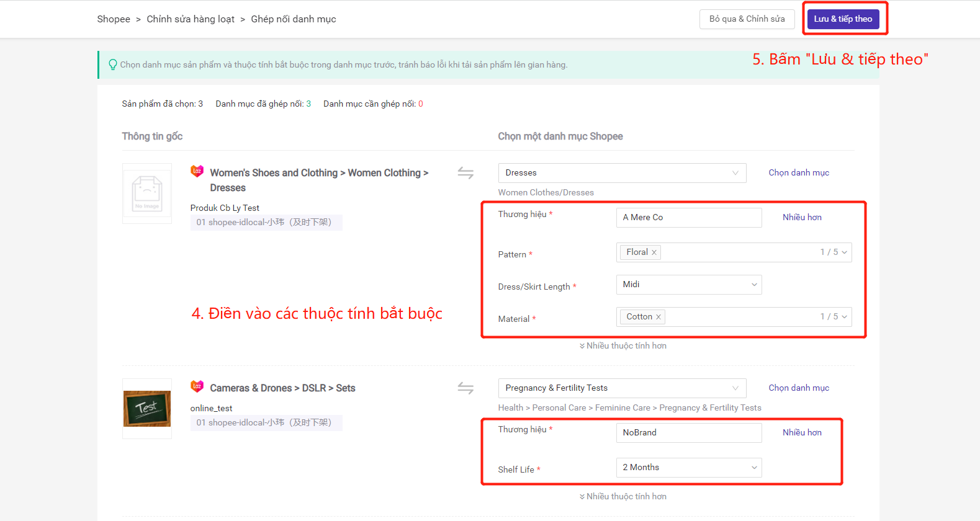Open the Shelf Life 2 Months dropdown

point(689,468)
